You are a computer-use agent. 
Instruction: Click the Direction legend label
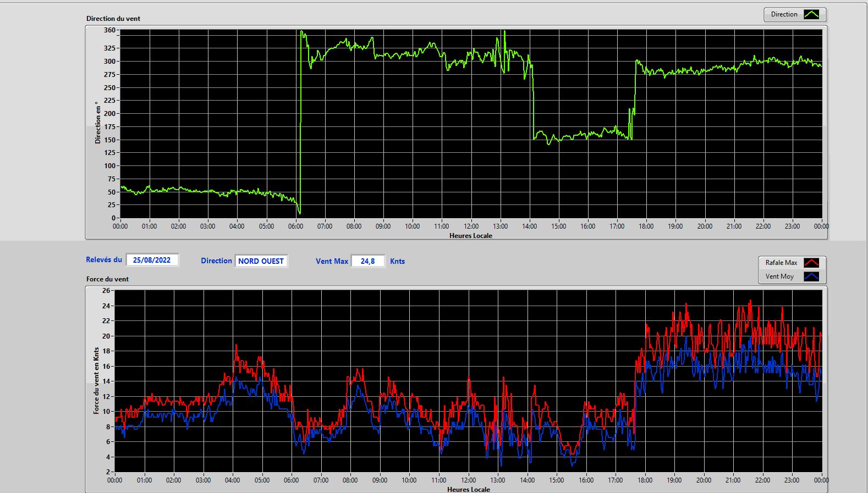click(784, 14)
